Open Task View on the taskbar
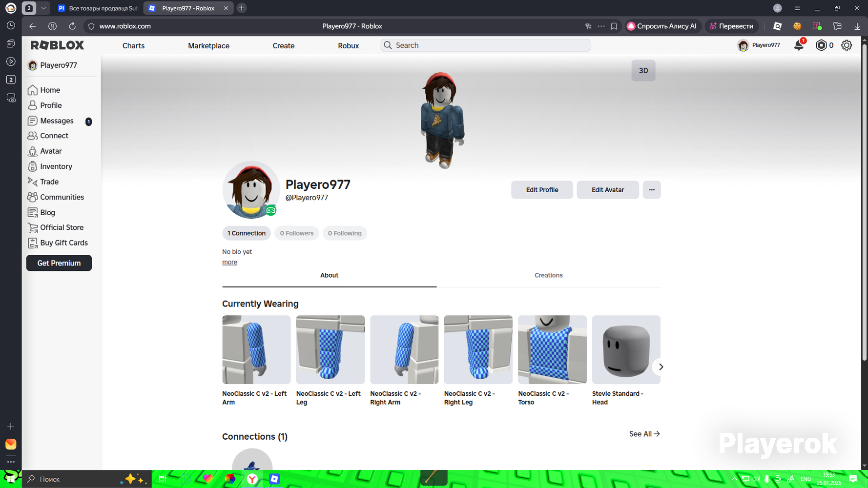Image resolution: width=868 pixels, height=488 pixels. point(163,479)
